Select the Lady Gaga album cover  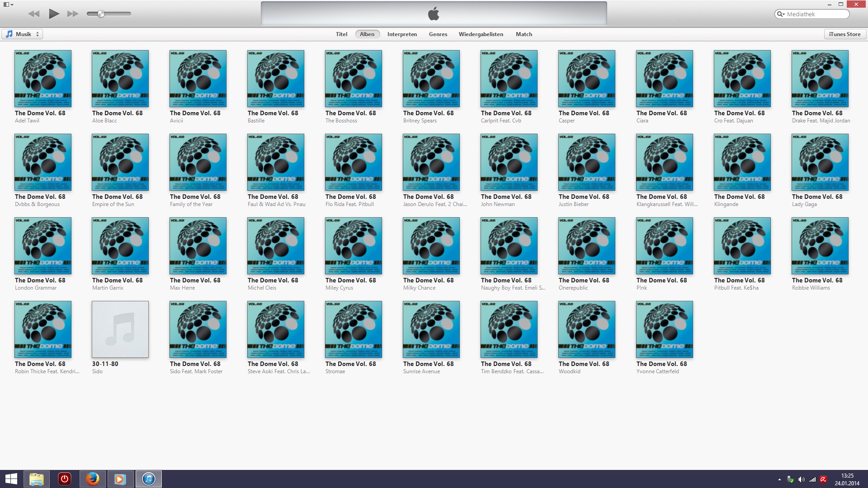point(820,162)
